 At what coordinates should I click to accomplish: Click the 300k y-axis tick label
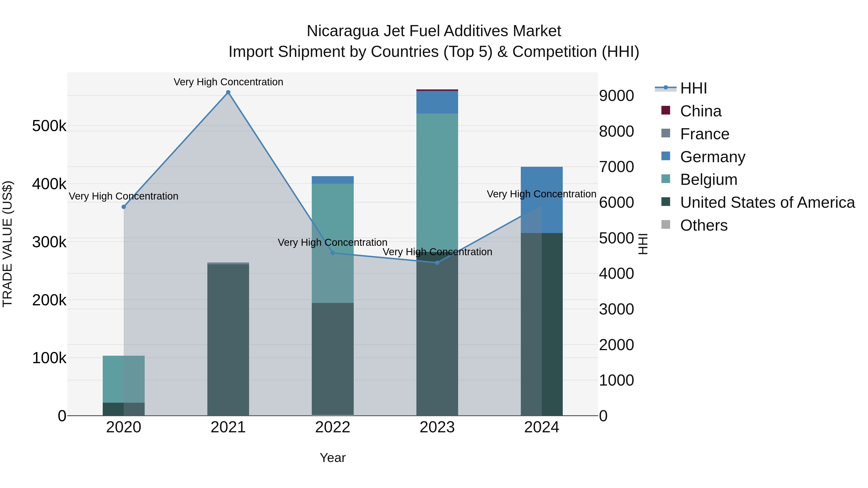point(49,242)
